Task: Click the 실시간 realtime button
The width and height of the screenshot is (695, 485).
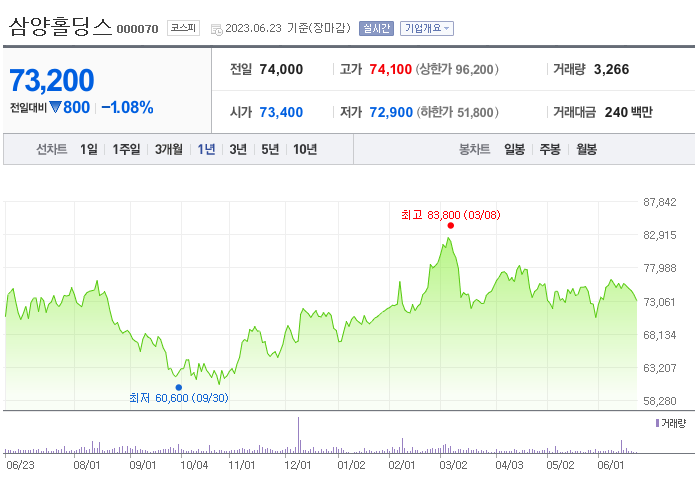Action: coord(376,28)
